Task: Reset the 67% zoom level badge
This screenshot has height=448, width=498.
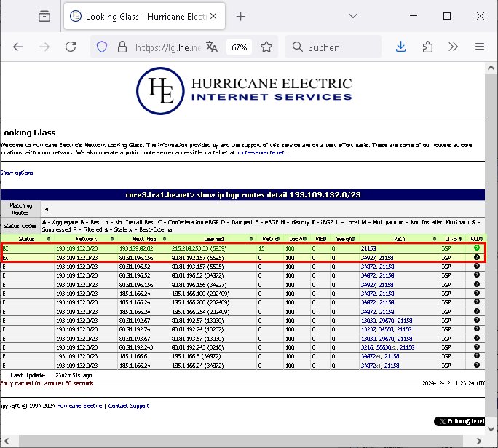Action: tap(239, 47)
